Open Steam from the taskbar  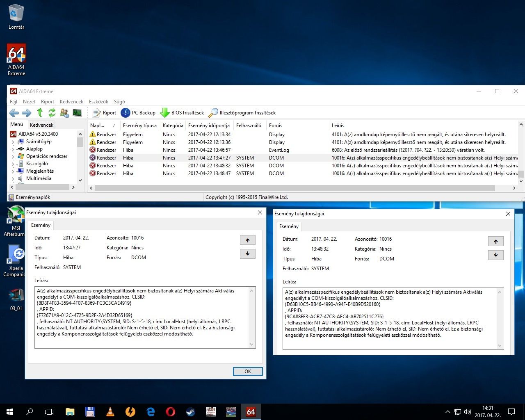[x=191, y=412]
